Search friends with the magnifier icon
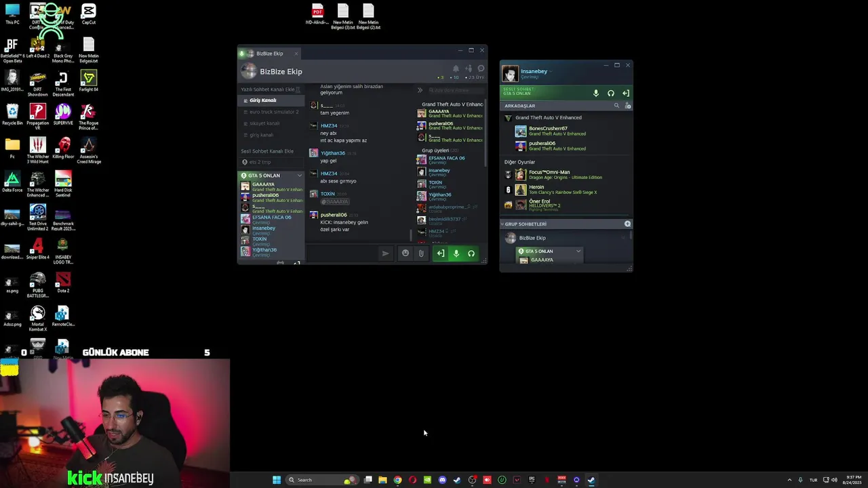This screenshot has height=488, width=868. coord(616,106)
